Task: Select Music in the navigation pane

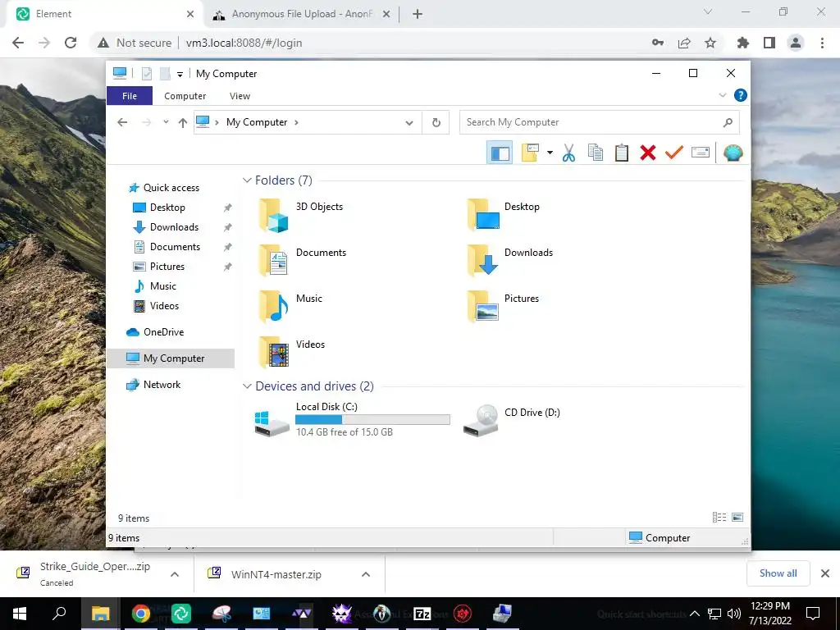Action: pyautogui.click(x=163, y=286)
